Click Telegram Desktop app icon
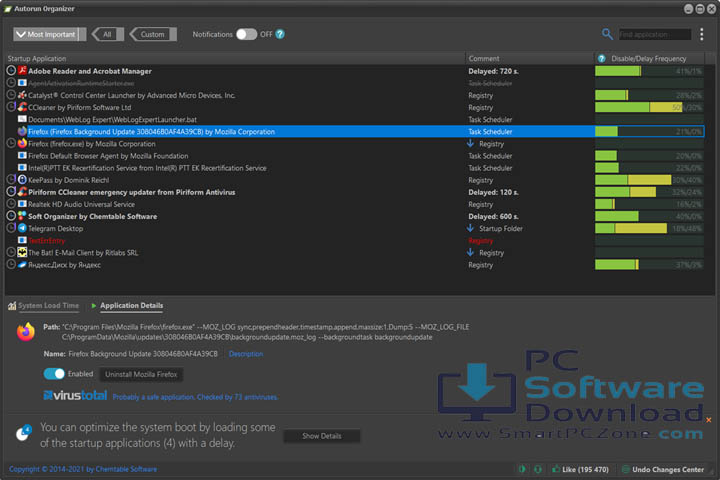The image size is (720, 480). point(22,228)
